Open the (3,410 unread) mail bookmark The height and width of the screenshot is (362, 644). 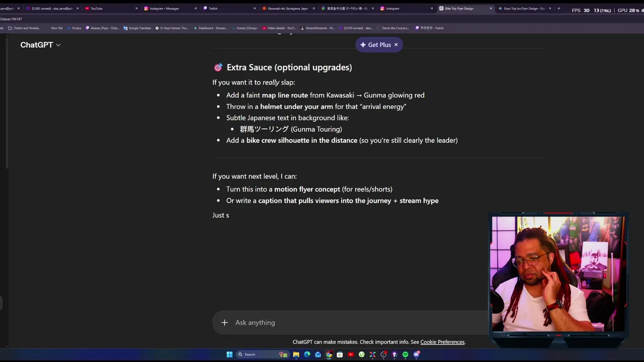click(x=355, y=28)
